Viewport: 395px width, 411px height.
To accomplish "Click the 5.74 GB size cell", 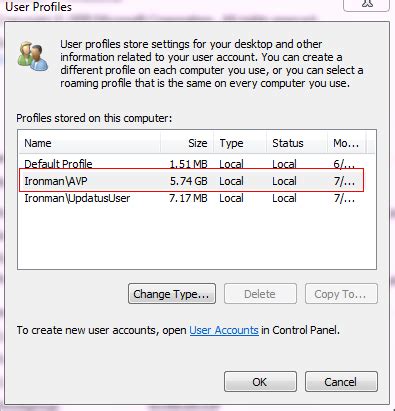I will [x=189, y=181].
